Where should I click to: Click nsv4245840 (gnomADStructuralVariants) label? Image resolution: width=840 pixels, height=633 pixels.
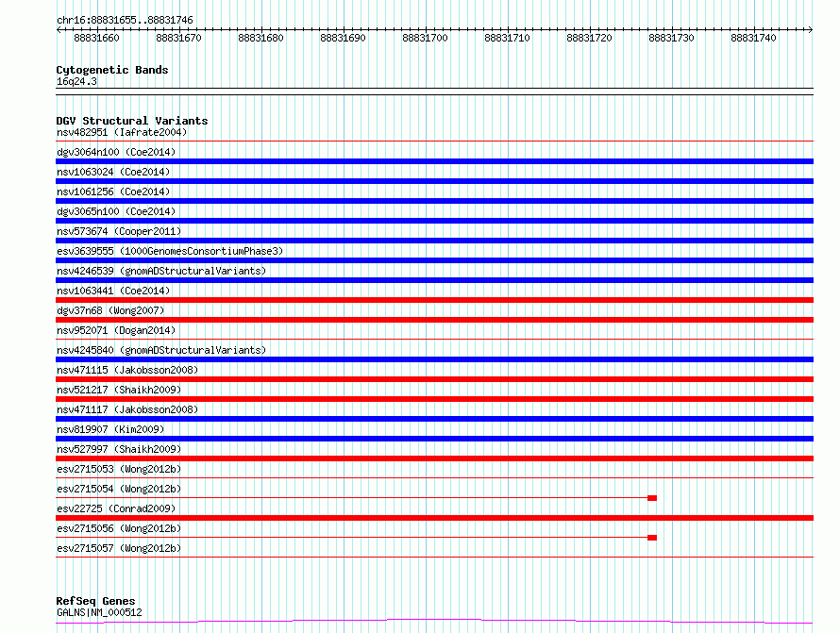pyautogui.click(x=161, y=350)
